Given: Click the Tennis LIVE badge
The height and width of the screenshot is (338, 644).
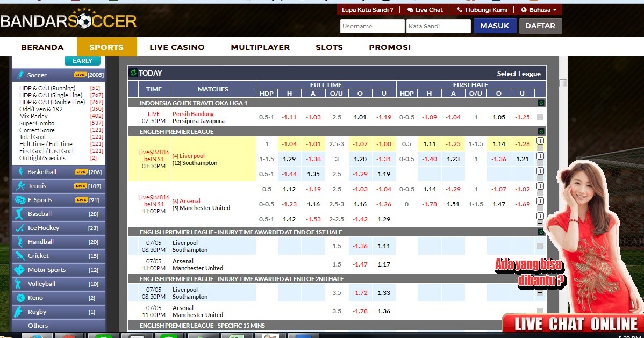Looking at the screenshot, I should click(x=81, y=186).
